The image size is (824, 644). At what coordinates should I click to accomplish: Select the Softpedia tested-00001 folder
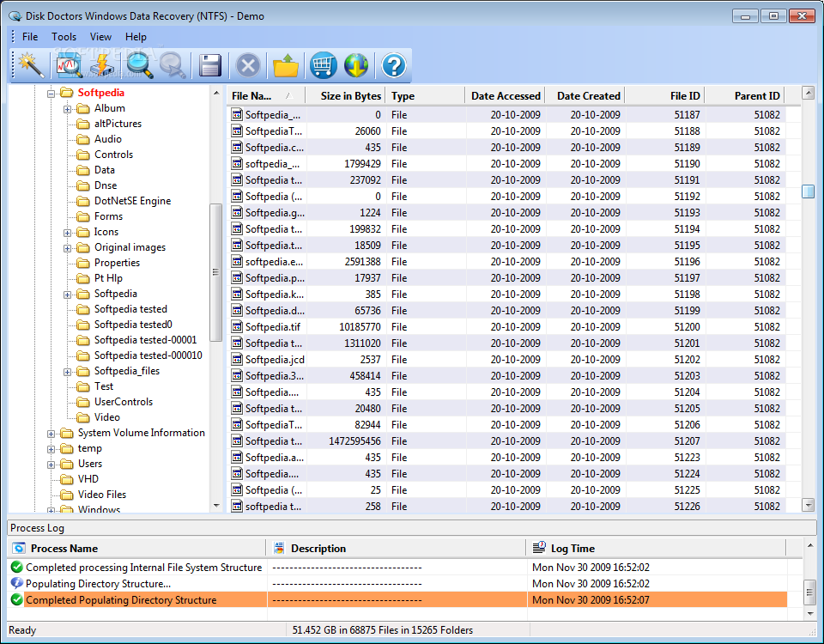[x=146, y=340]
